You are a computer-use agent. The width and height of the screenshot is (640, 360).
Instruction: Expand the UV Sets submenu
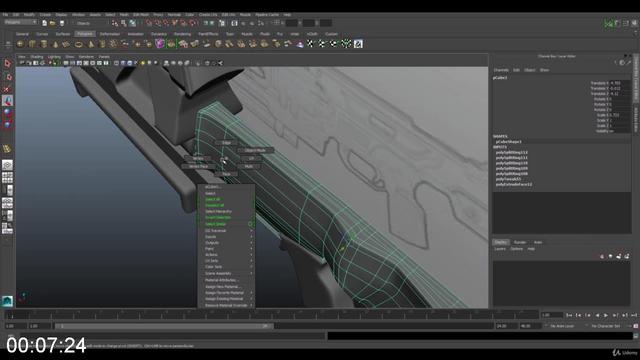click(227, 261)
